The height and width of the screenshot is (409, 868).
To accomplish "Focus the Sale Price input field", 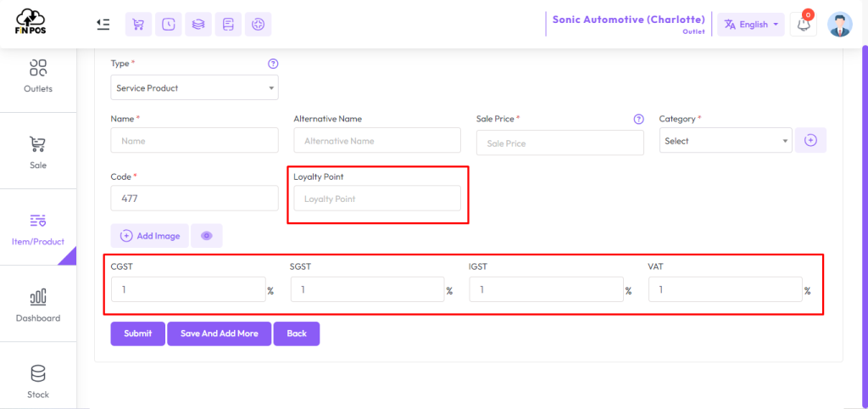I will (x=560, y=143).
